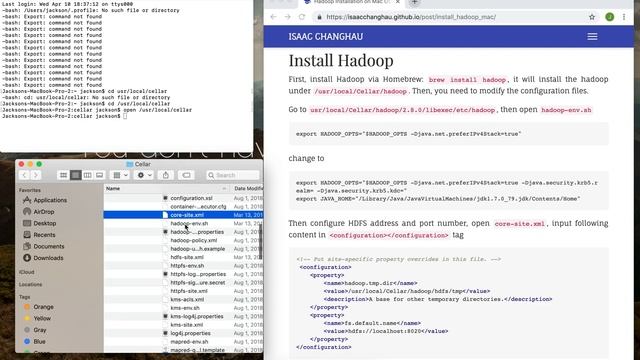Open Applications in Finder sidebar
Image resolution: width=640 pixels, height=360 pixels.
click(x=46, y=200)
